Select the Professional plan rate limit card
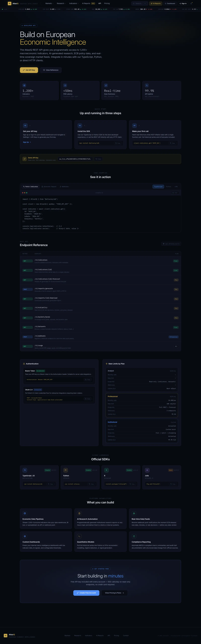This screenshot has width=201, height=644. coord(142,405)
